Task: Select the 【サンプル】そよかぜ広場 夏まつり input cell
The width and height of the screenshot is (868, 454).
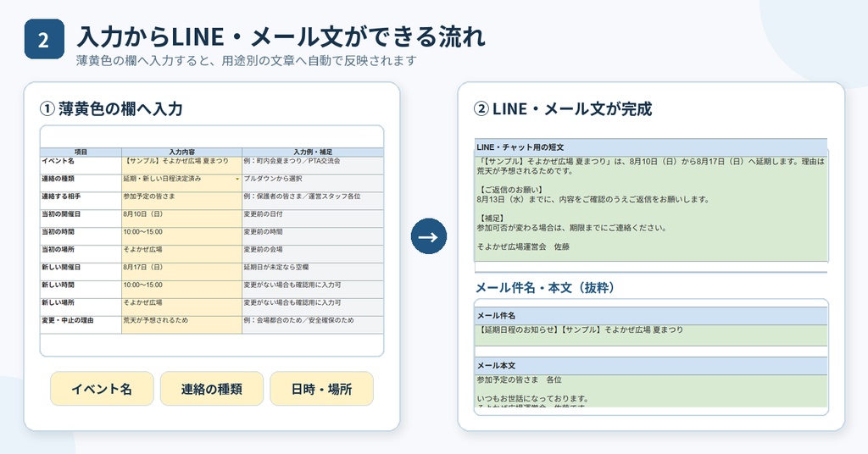Action: coord(181,165)
